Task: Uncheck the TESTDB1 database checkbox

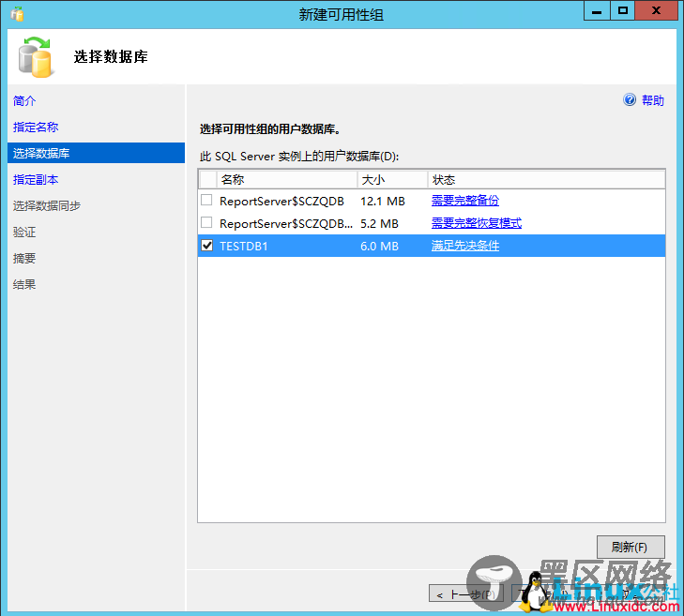Action: point(206,246)
